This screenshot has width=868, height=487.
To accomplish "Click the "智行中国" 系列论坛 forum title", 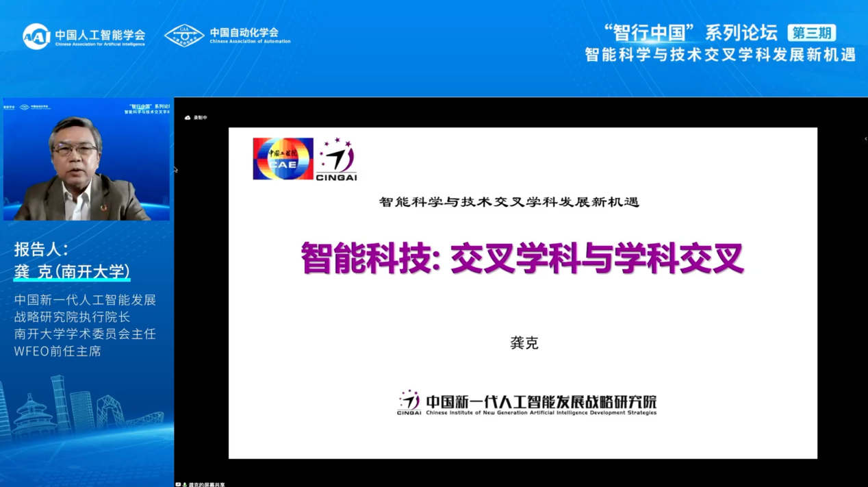I will click(x=690, y=33).
